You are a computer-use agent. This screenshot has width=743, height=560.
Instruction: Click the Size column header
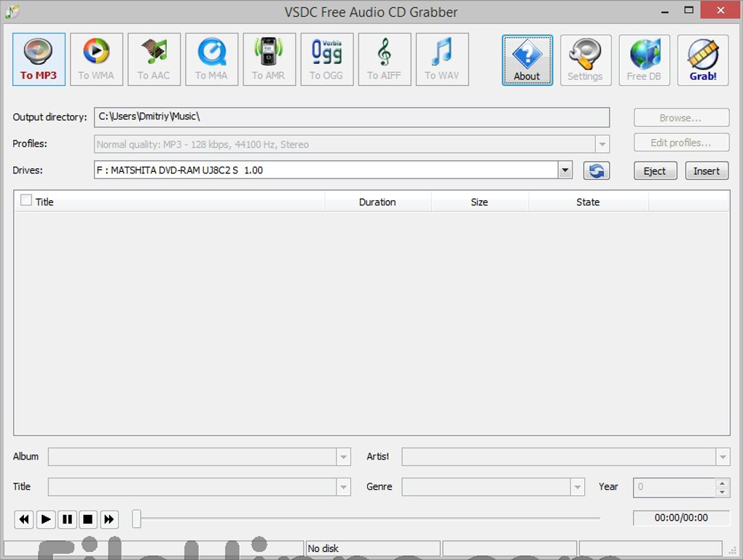479,202
